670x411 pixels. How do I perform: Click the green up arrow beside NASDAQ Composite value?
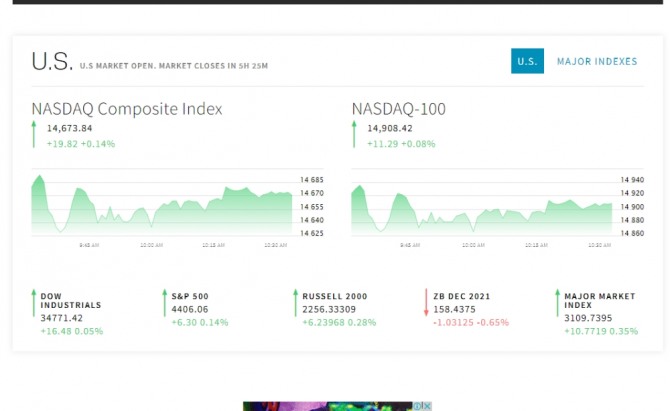[33, 135]
